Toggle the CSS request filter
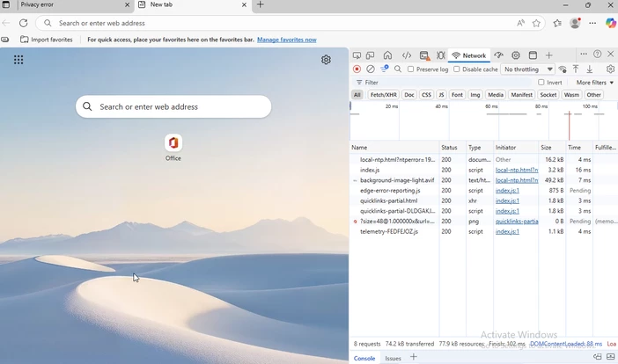The width and height of the screenshot is (618, 364). (426, 95)
